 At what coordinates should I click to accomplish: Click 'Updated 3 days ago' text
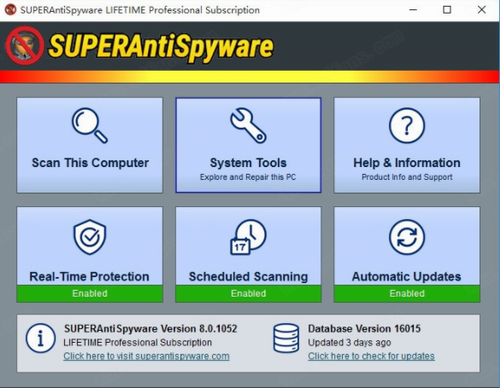[349, 342]
